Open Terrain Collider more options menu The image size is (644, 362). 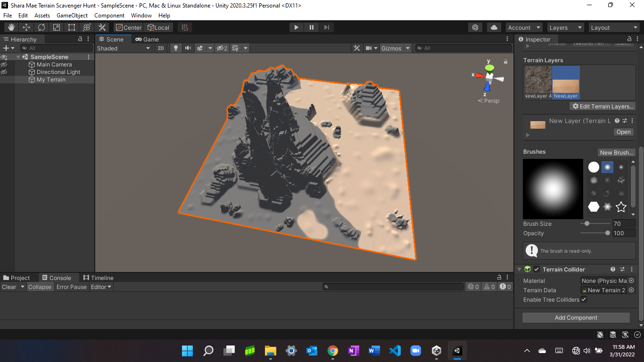(632, 269)
